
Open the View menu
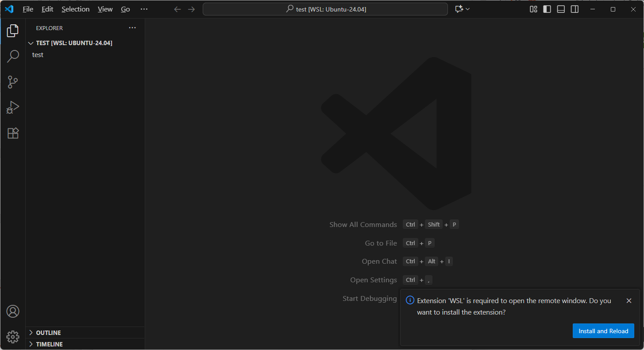[x=105, y=9]
